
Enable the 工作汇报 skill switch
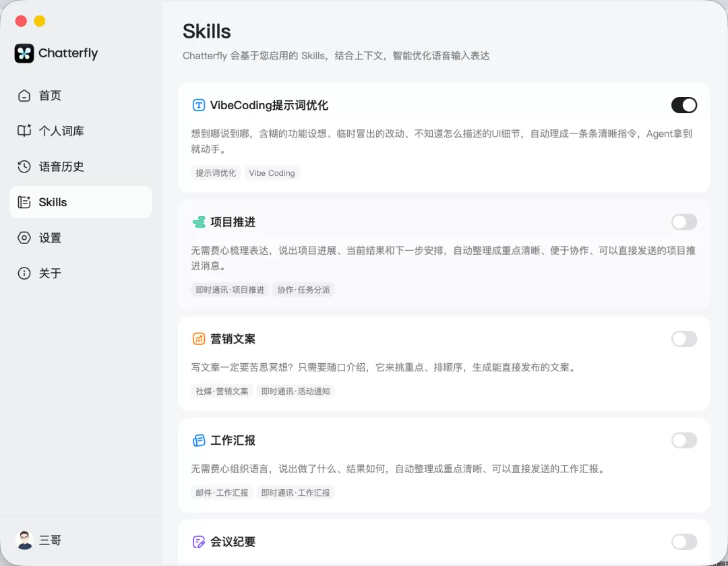pos(684,440)
